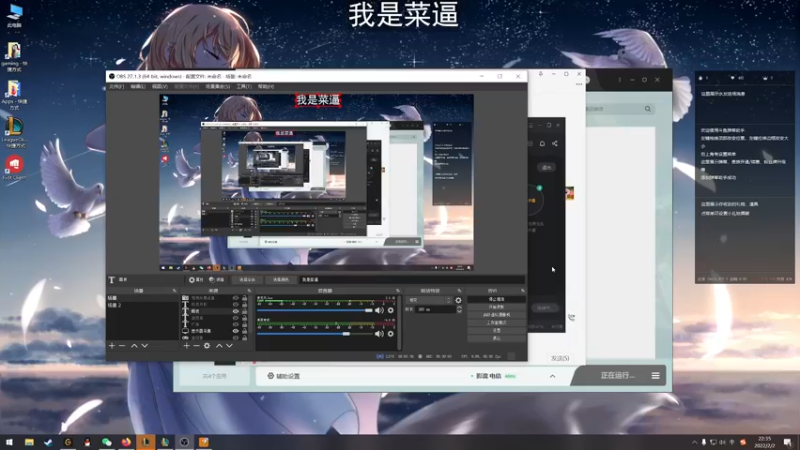
Task: Click the heart icon atop the right overlay panel
Action: (733, 78)
